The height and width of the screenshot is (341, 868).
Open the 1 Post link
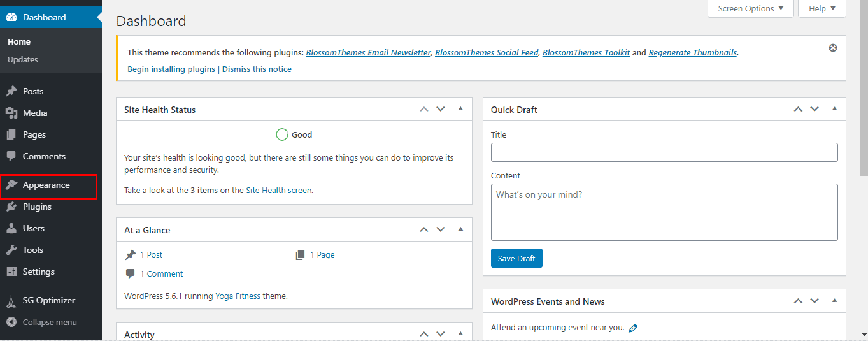[152, 254]
